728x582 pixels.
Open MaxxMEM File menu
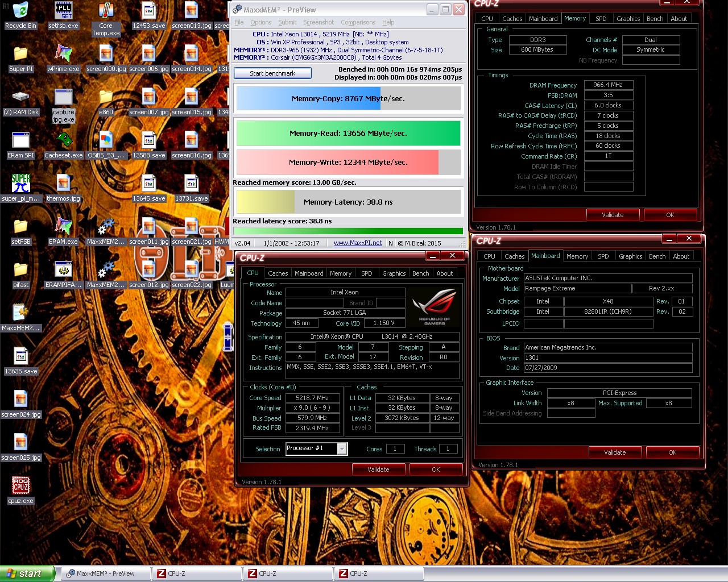pos(239,22)
